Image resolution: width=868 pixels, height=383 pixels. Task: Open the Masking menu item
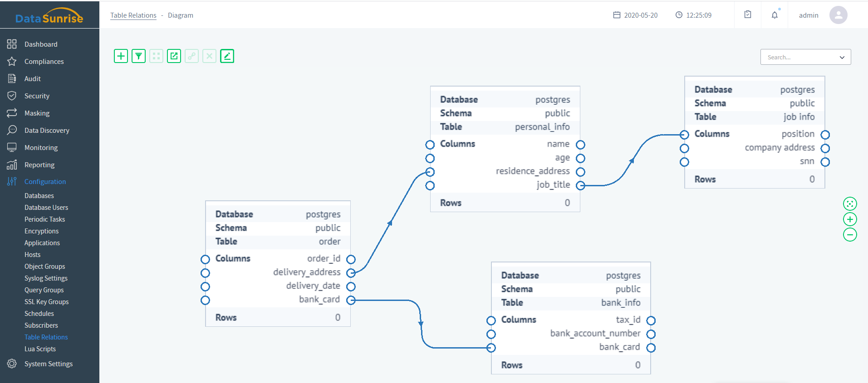pos(37,113)
